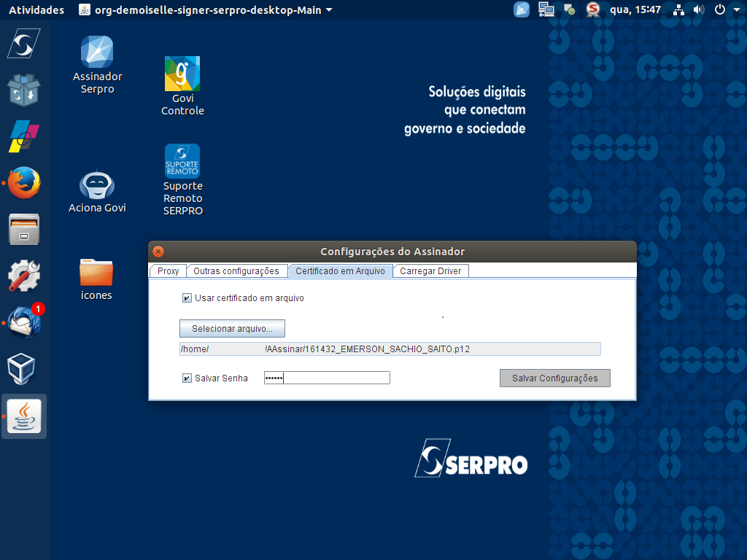Open Thunderbird mail with one notification
Image resolution: width=747 pixels, height=560 pixels.
(26, 322)
